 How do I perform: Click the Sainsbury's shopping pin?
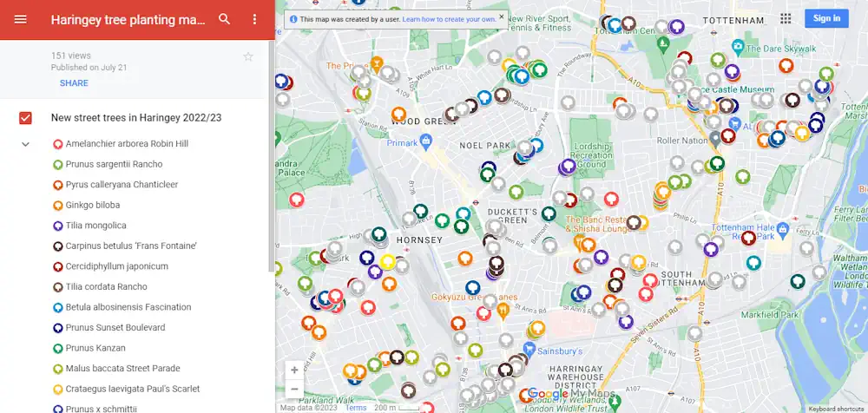[x=529, y=350]
